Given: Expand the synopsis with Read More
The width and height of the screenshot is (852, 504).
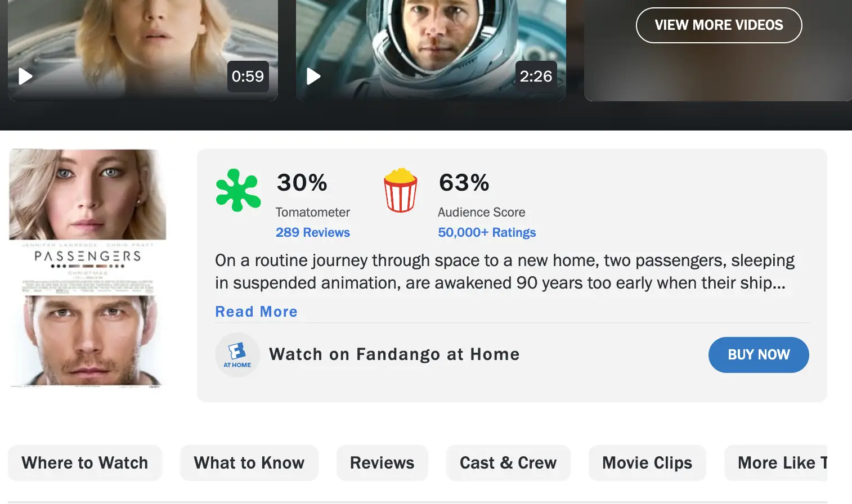Looking at the screenshot, I should 256,311.
